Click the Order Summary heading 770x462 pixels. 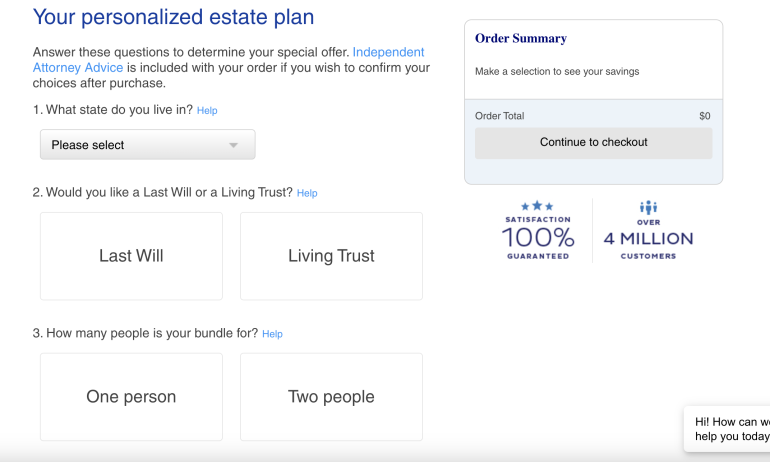(x=520, y=39)
